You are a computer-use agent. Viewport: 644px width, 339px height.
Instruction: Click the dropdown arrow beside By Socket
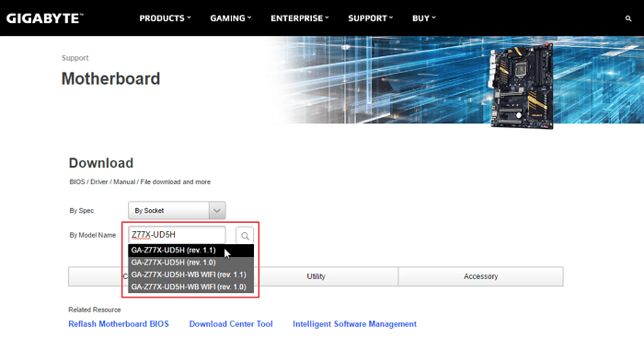tap(217, 211)
